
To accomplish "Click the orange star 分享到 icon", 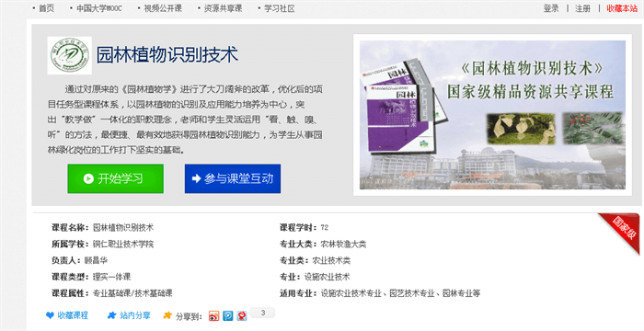I will (x=167, y=315).
